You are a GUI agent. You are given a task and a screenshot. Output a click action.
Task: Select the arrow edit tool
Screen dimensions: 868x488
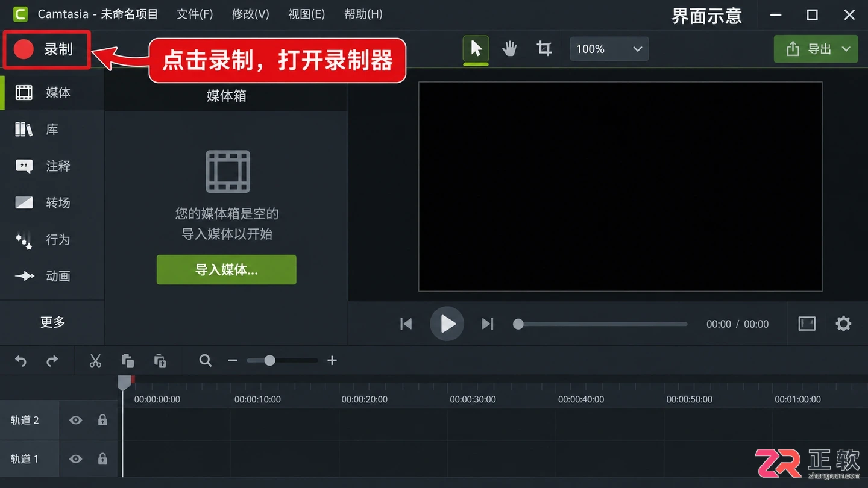[x=476, y=49]
